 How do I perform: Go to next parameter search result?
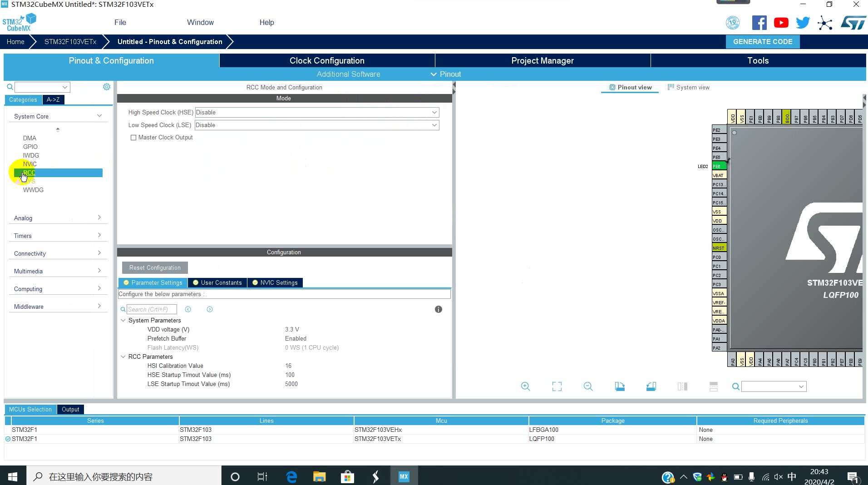tap(210, 309)
